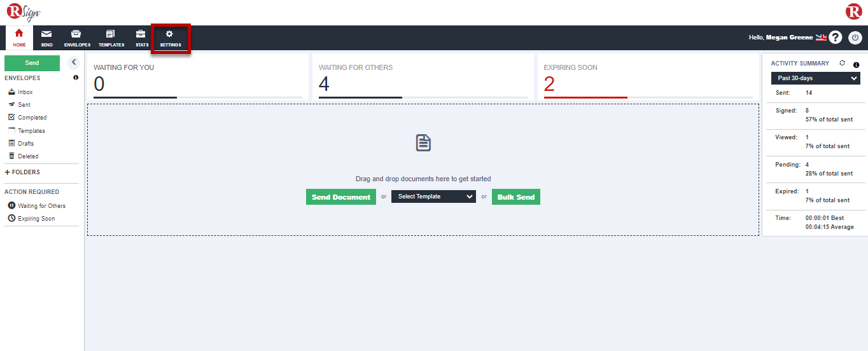Screen dimensions: 868x351
Task: Open the Envelopes tab in top bar
Action: [77, 38]
